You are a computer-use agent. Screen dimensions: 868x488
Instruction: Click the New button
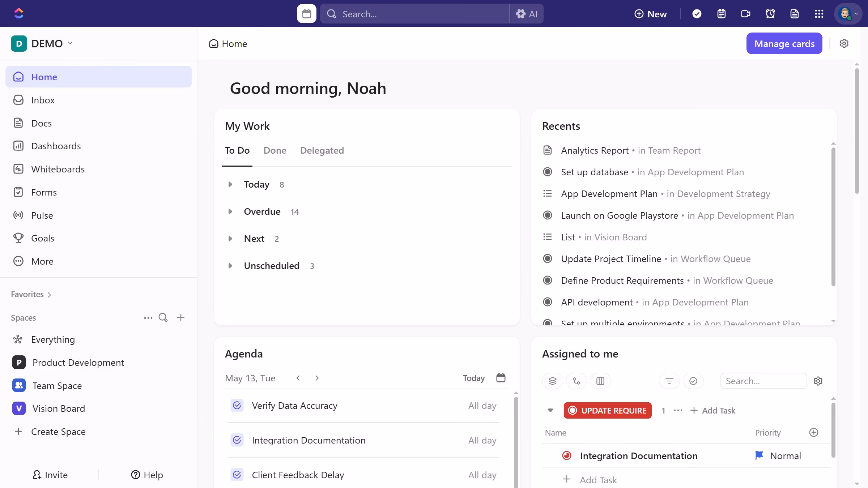650,14
